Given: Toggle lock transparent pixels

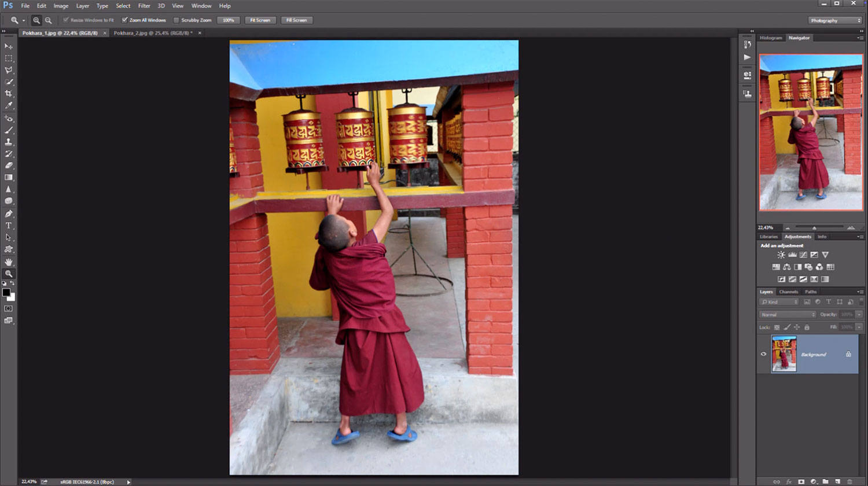Looking at the screenshot, I should [x=777, y=327].
